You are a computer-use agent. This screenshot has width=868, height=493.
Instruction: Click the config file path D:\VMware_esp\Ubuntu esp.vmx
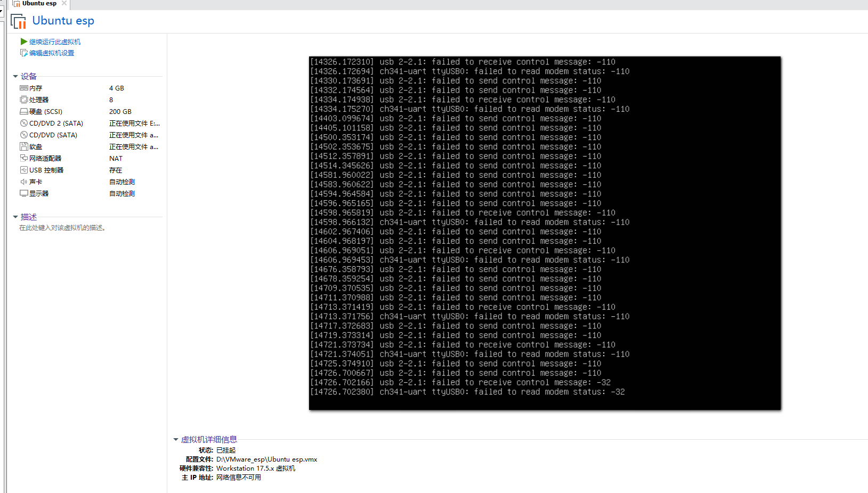[x=266, y=459]
